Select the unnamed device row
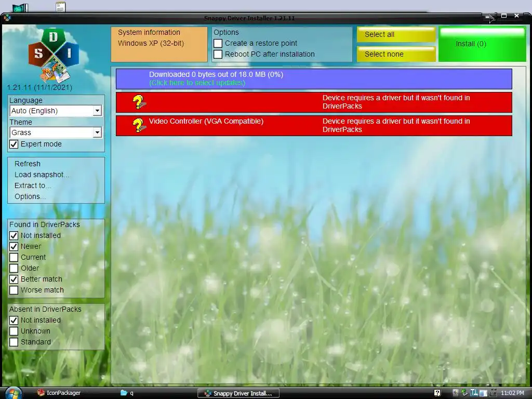Screen dimensions: 532x399 pos(314,102)
